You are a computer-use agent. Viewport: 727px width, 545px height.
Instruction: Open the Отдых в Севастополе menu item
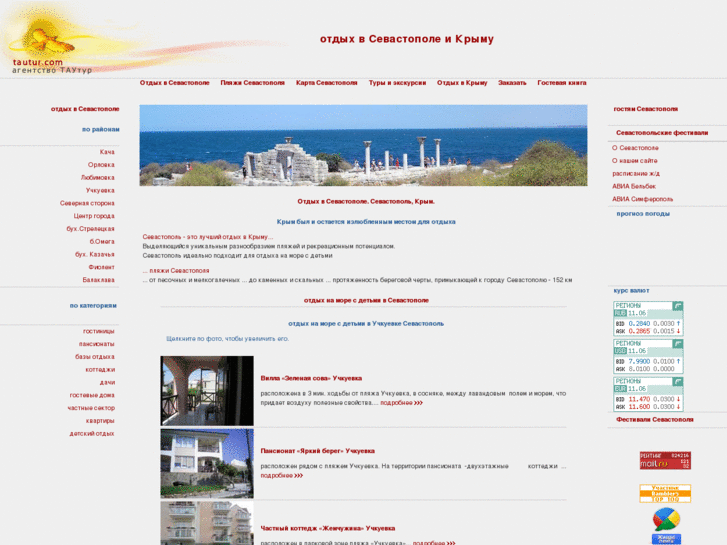(x=174, y=83)
